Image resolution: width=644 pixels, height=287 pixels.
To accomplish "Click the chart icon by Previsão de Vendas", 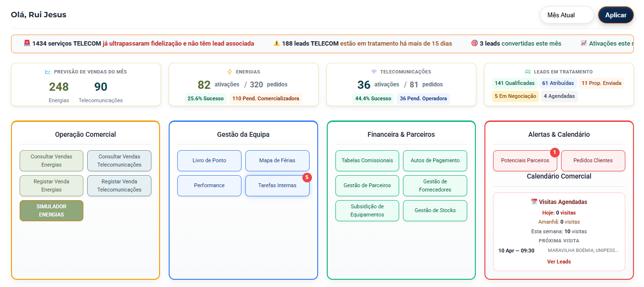I will (x=47, y=72).
